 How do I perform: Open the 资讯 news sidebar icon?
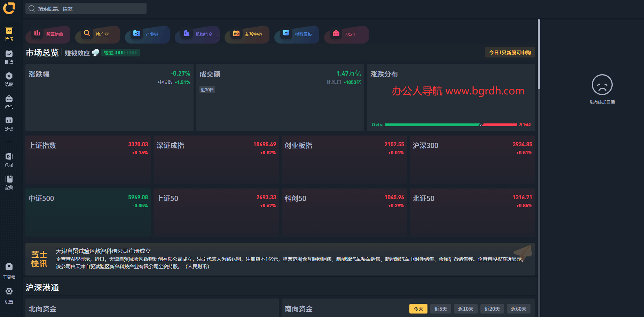9,102
